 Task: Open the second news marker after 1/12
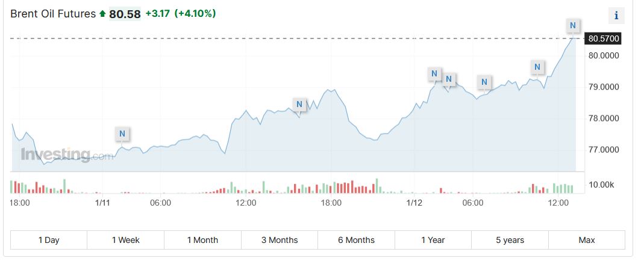(x=449, y=78)
